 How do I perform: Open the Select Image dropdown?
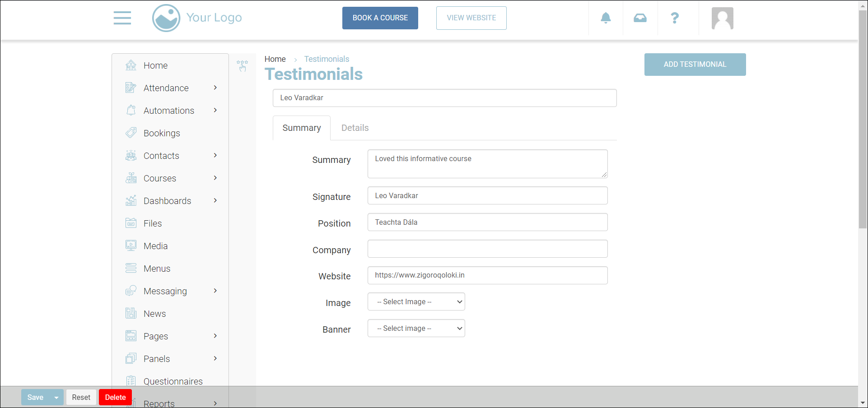pos(416,301)
